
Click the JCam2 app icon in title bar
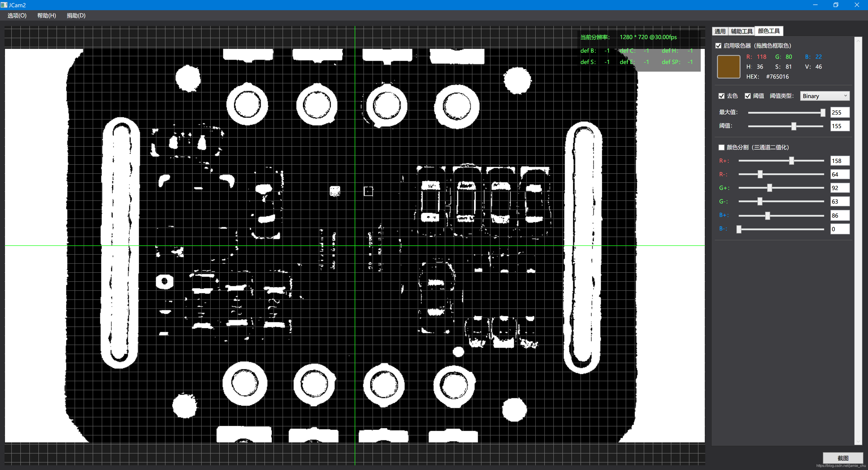[x=4, y=5]
